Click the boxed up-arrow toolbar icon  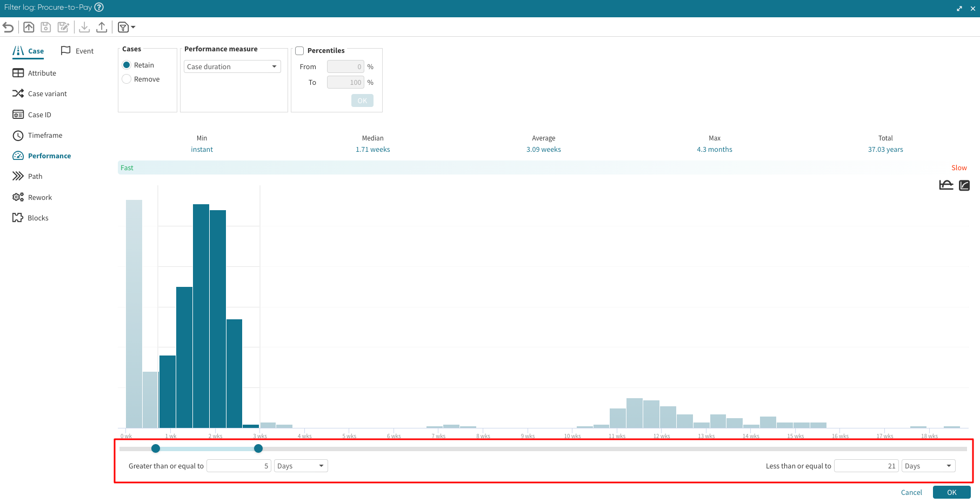click(x=29, y=27)
